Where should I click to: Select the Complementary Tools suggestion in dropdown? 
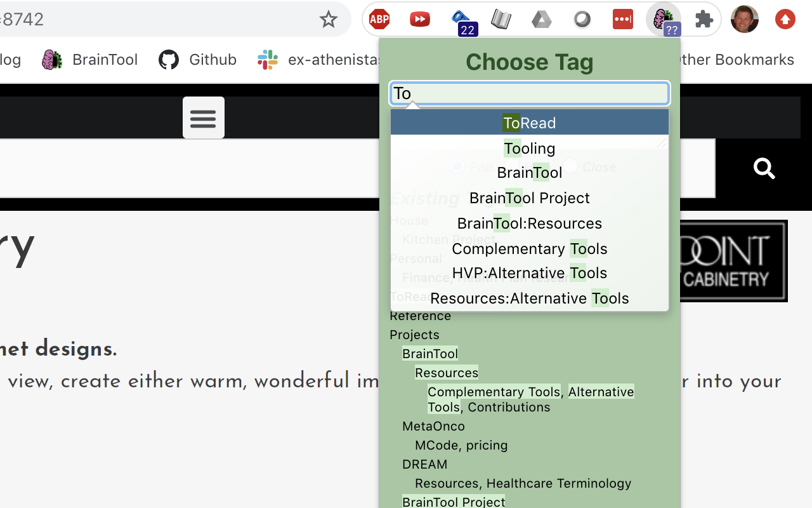coord(530,248)
